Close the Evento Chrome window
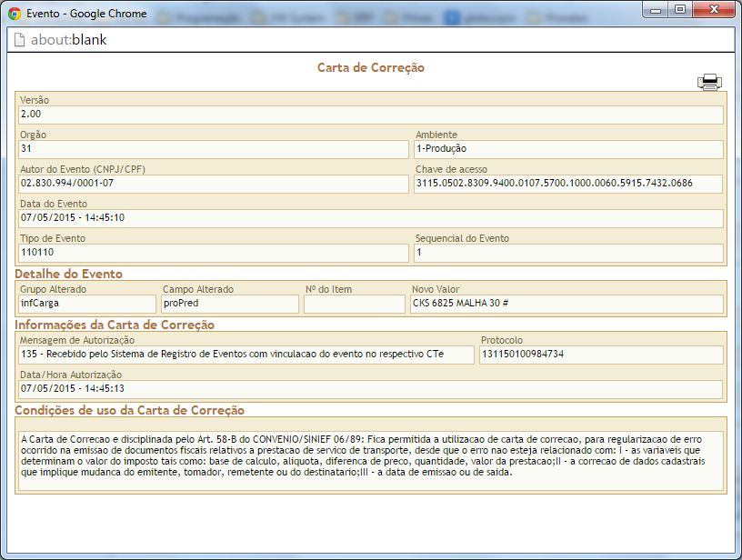Screen dimensions: 742x560 714,10
